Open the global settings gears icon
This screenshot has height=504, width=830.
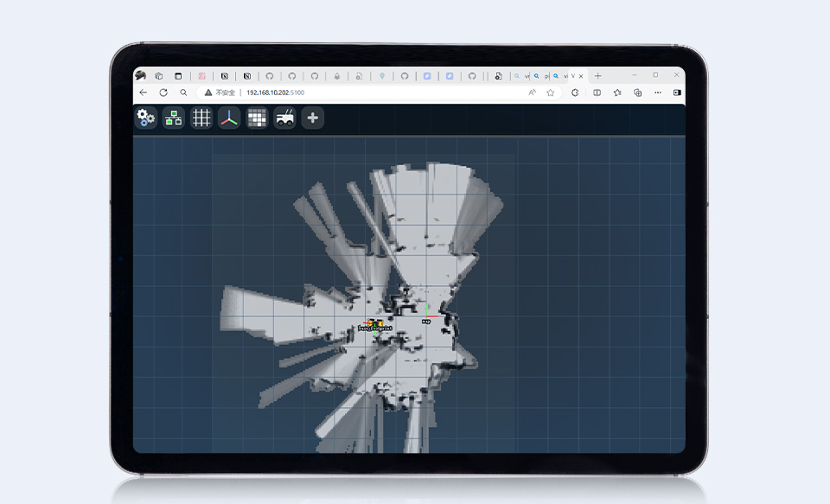pyautogui.click(x=146, y=118)
